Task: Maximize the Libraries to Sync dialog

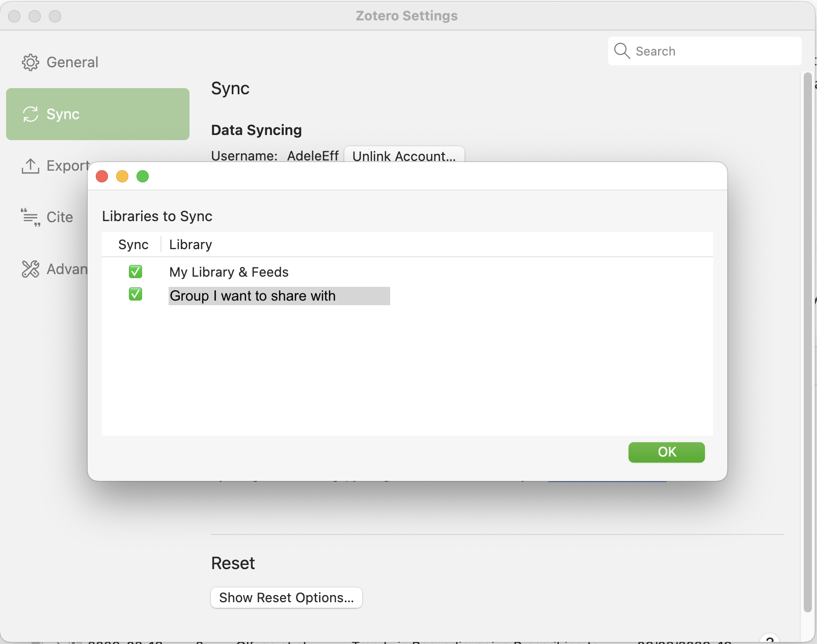Action: tap(143, 176)
